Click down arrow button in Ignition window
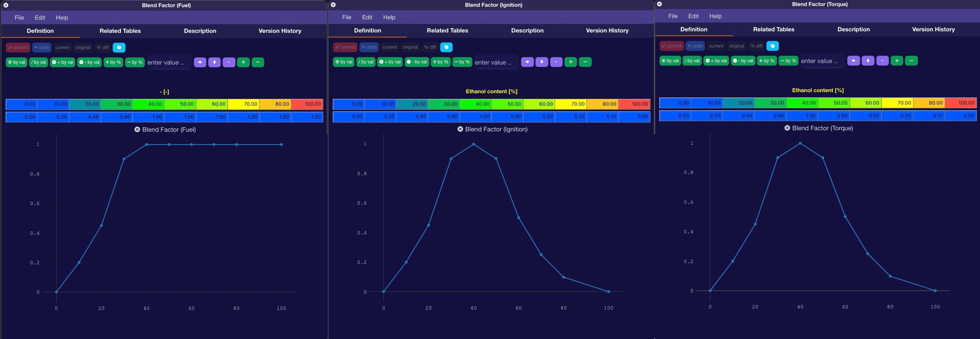 (x=541, y=62)
